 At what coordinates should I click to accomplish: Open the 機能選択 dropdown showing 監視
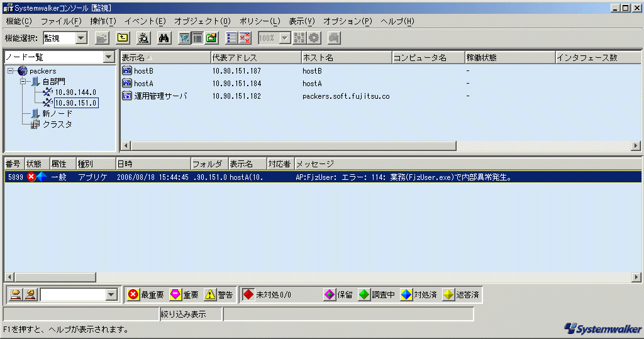pyautogui.click(x=81, y=38)
